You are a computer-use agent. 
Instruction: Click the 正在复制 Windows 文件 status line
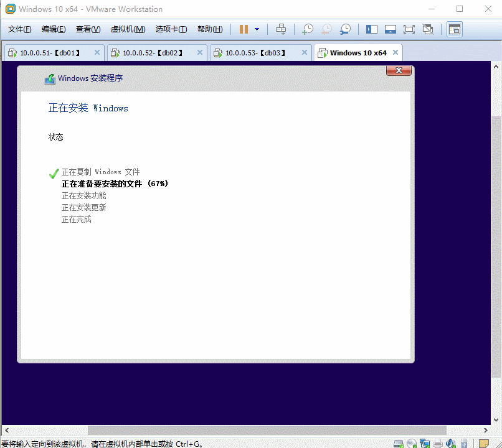pos(100,172)
